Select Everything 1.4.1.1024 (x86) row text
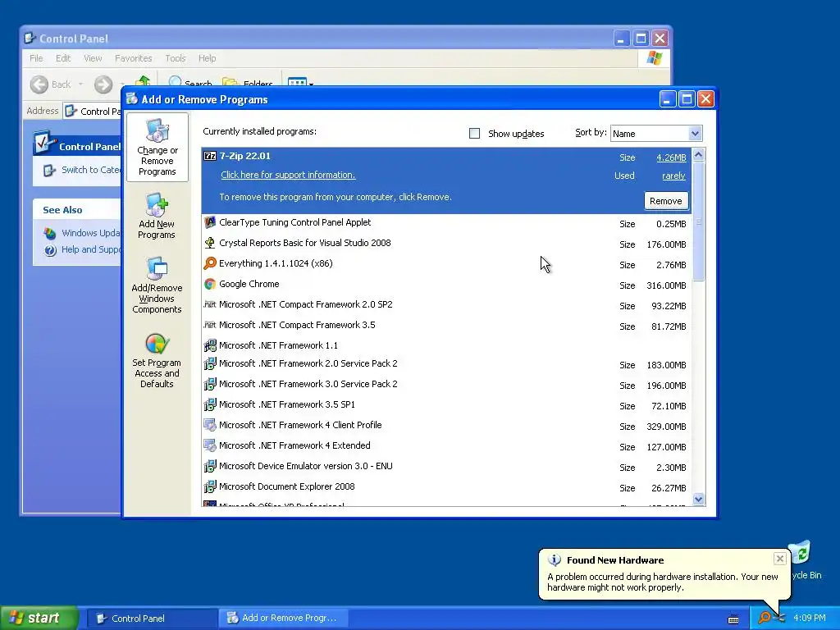The width and height of the screenshot is (840, 630). point(276,263)
